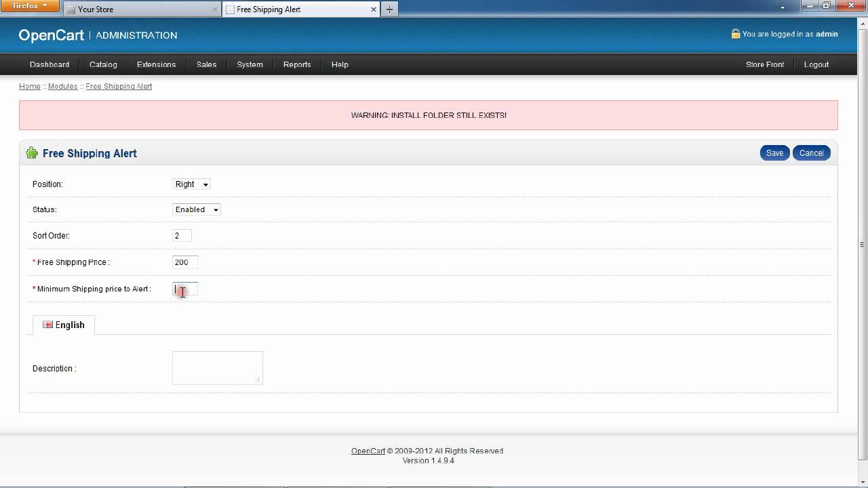Open the Dashboard menu
The width and height of the screenshot is (868, 488).
click(50, 64)
